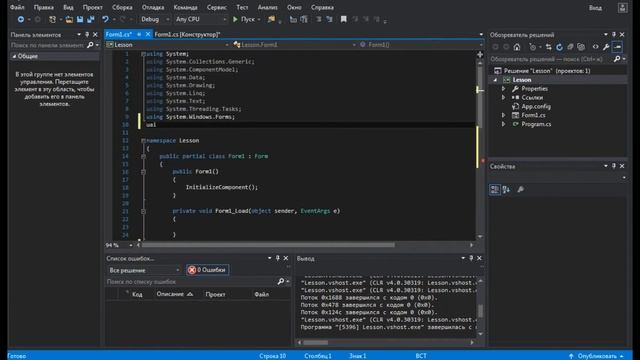Click the Alphabetical sort icon in Свойства
Image resolution: width=640 pixels, height=360 pixels.
coord(506,189)
